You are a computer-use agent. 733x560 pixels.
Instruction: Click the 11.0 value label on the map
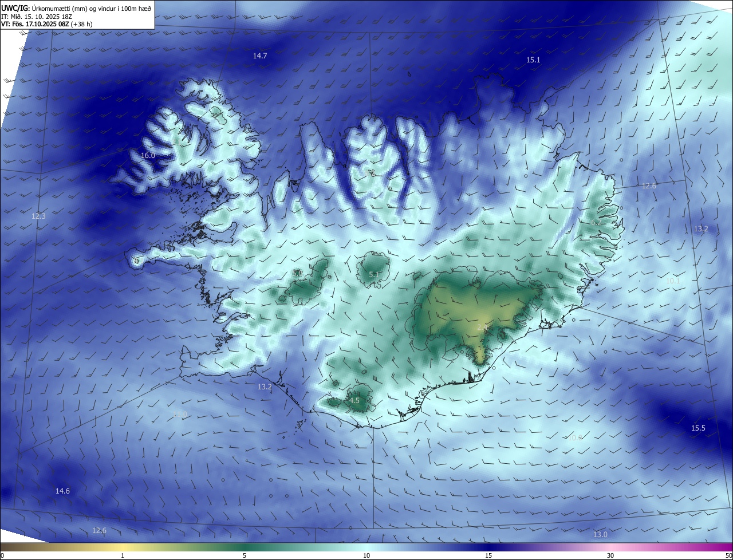point(180,414)
